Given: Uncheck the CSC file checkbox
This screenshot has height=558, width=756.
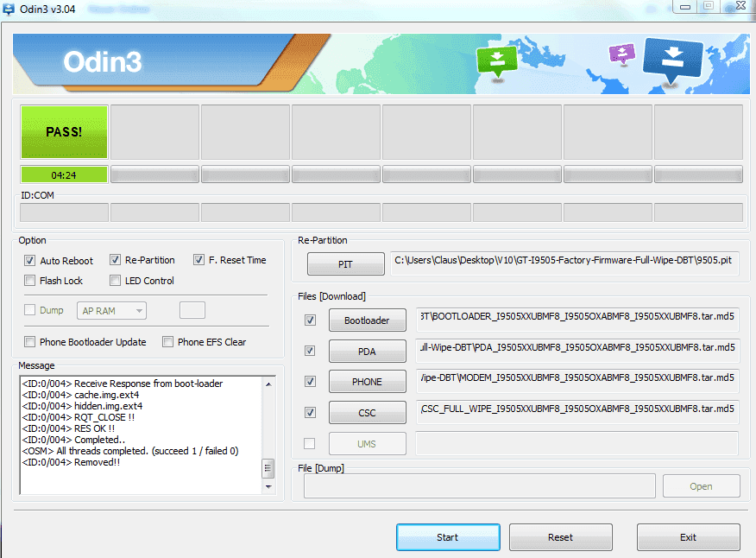Looking at the screenshot, I should tap(310, 413).
